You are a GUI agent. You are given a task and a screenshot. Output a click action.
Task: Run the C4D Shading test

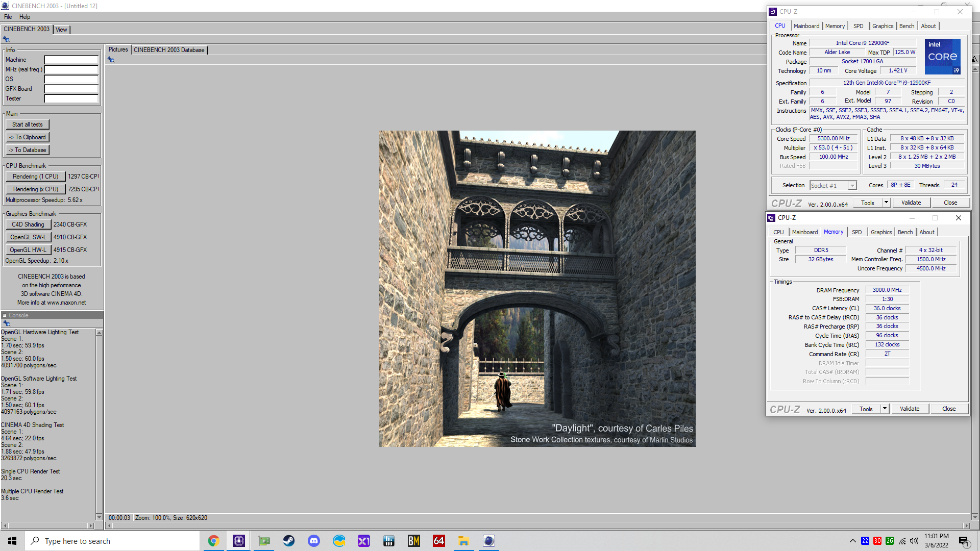coord(28,224)
